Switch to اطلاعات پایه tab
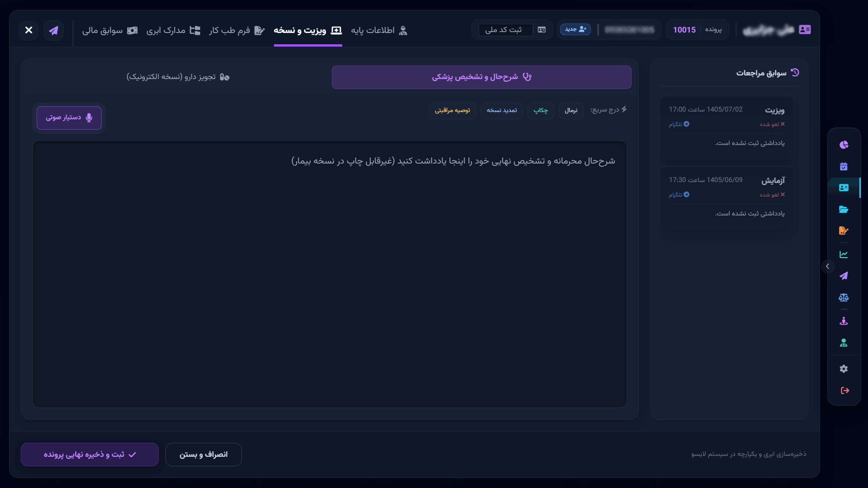Image resolution: width=868 pixels, height=488 pixels. click(379, 30)
